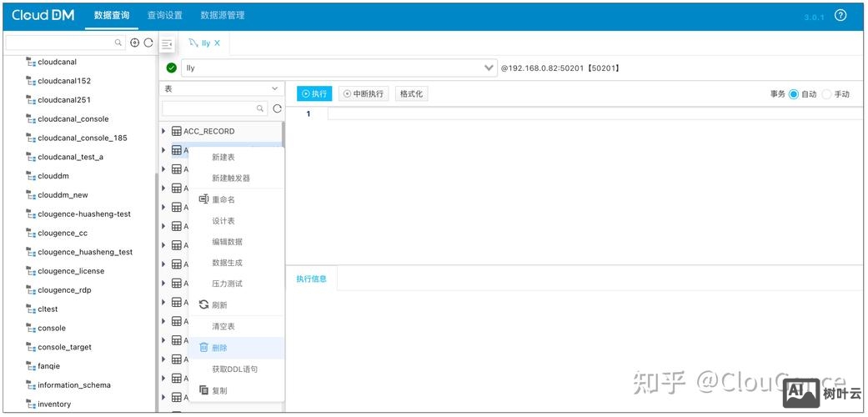Click the refresh icon beside table search
The height and width of the screenshot is (417, 868).
click(277, 108)
